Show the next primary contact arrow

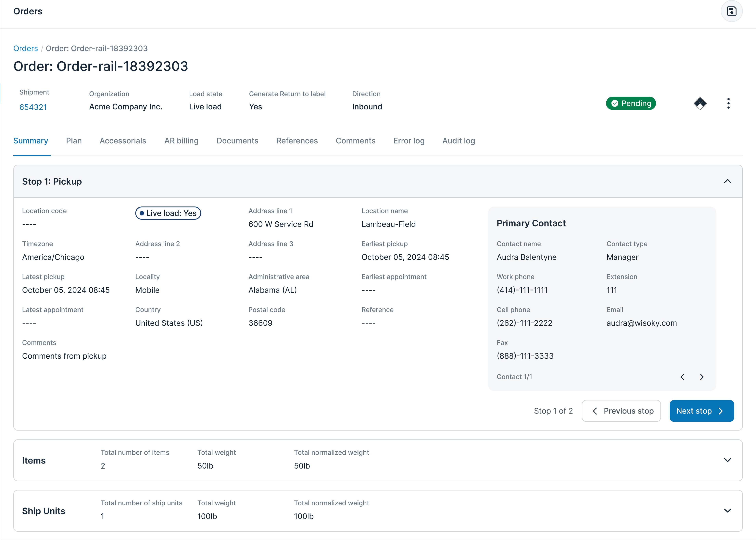702,377
